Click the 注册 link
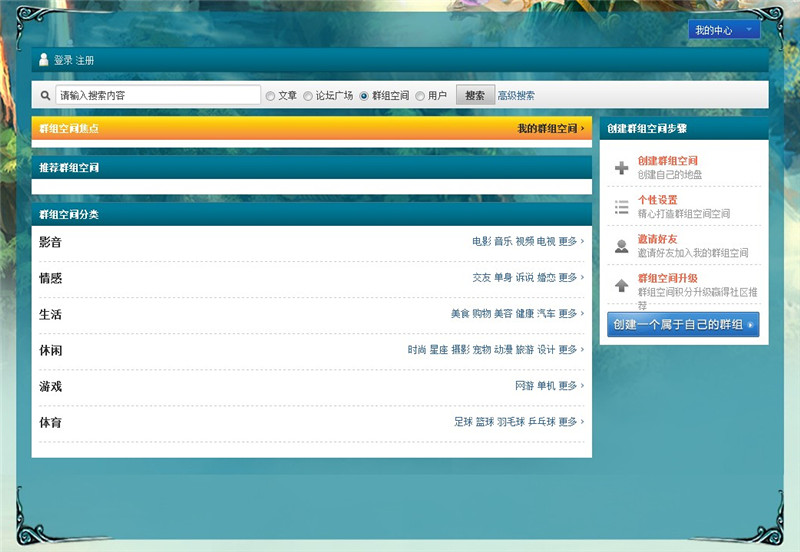The image size is (800, 552). tap(85, 60)
